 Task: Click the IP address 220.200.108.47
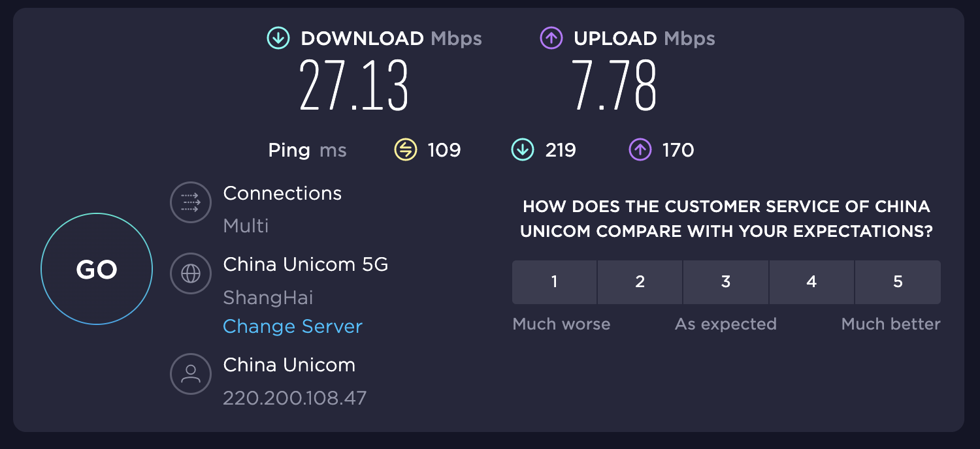click(x=295, y=397)
